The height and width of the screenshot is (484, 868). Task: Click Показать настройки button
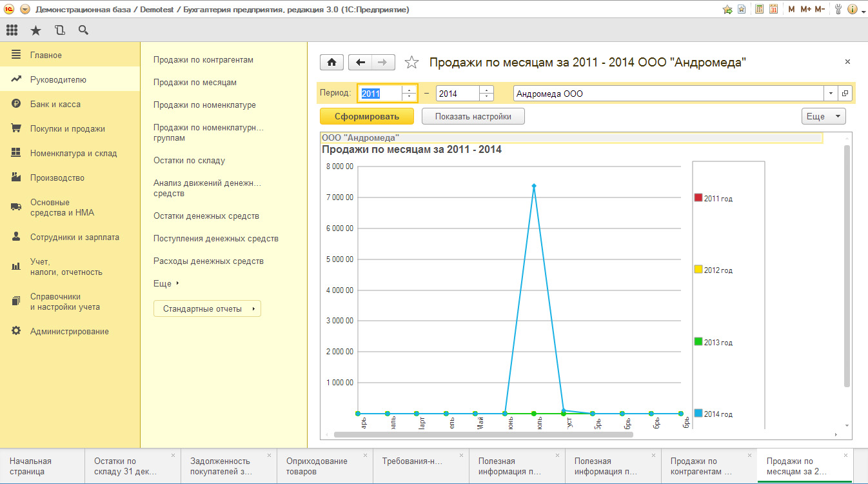[473, 117]
